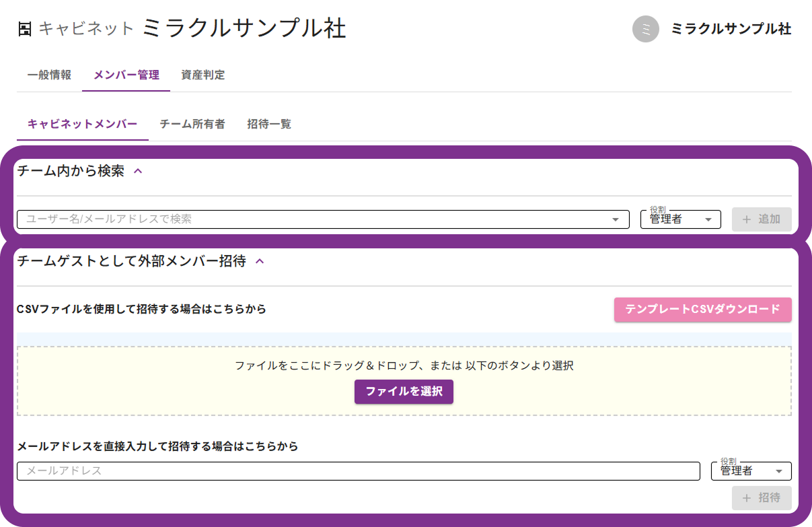Open the round user avatar icon
The width and height of the screenshot is (812, 527).
645,29
